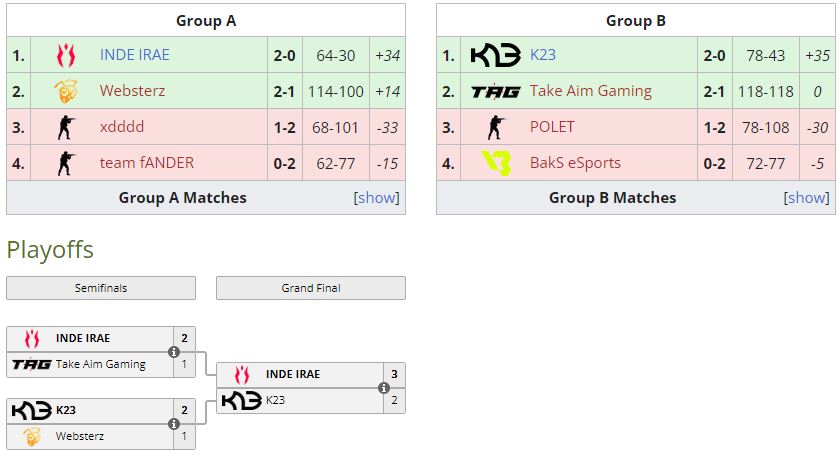839x458 pixels.
Task: Open info for K23 vs Websterz semifinal
Action: click(174, 424)
